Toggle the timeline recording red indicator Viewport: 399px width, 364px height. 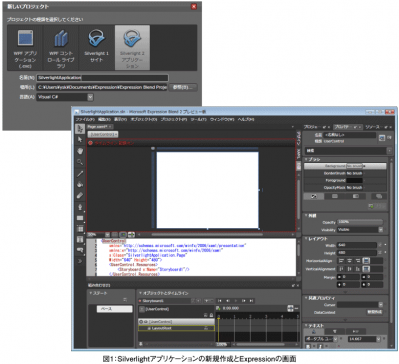[x=90, y=143]
